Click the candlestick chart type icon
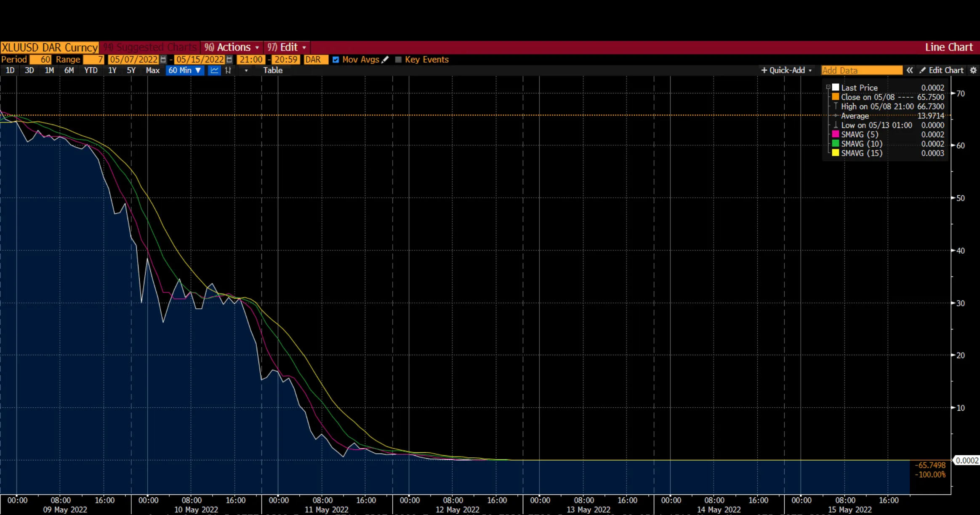The width and height of the screenshot is (980, 515). [228, 70]
